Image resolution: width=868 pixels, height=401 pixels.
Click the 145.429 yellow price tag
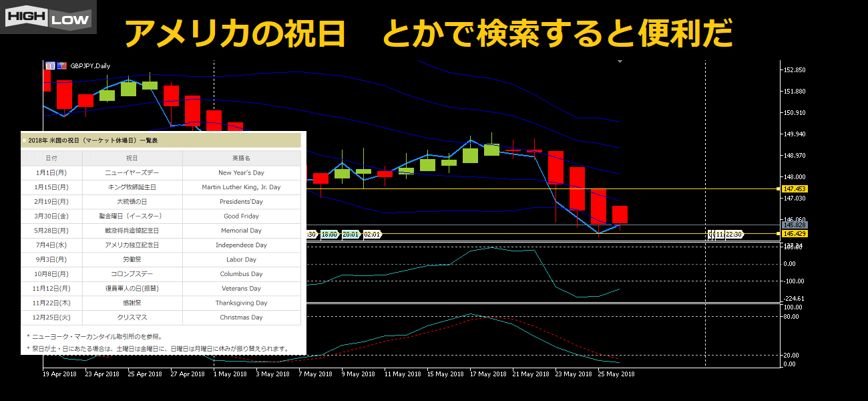click(x=795, y=234)
